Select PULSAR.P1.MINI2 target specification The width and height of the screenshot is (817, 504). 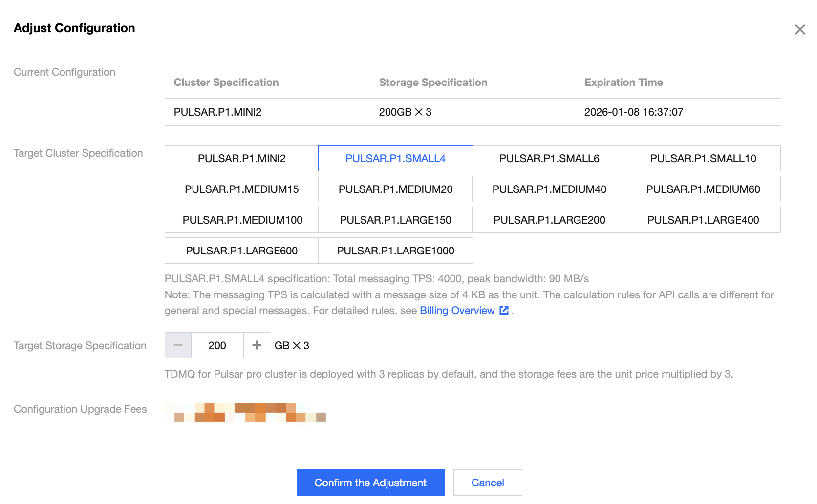click(x=241, y=159)
